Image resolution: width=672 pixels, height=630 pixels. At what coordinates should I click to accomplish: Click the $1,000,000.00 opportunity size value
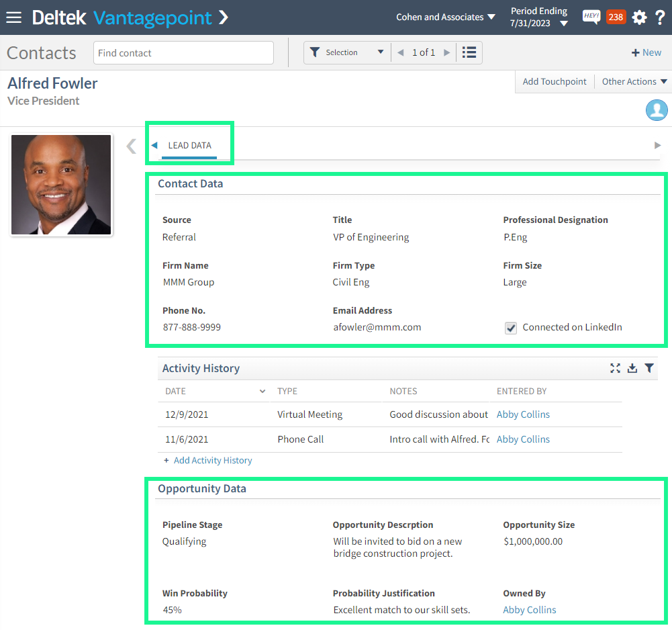point(533,541)
